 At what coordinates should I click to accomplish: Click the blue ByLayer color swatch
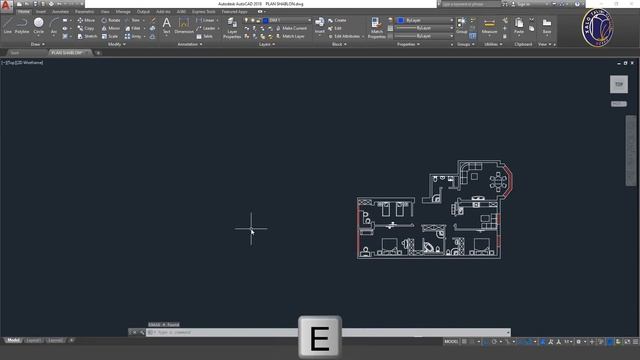coord(401,20)
